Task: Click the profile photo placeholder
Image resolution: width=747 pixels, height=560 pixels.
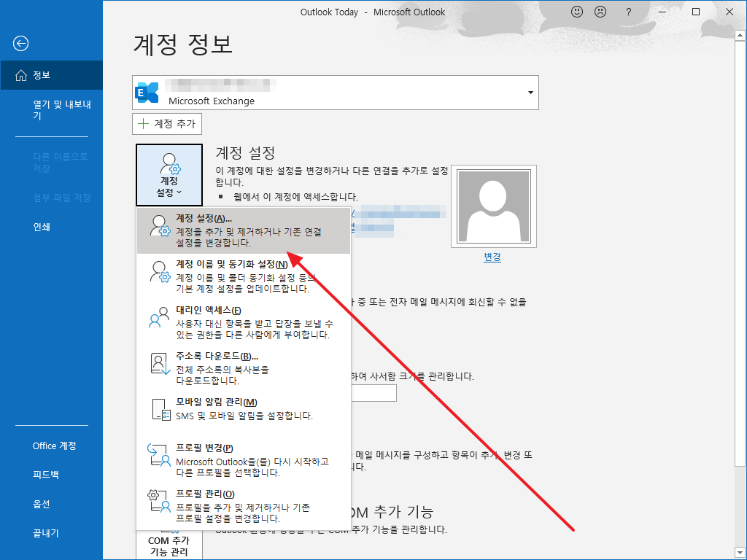Action: click(494, 206)
